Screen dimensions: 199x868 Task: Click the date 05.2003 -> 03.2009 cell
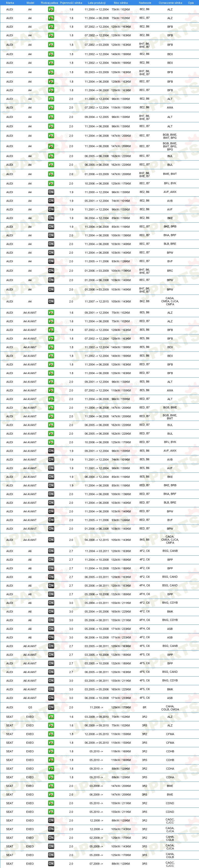pyautogui.click(x=97, y=72)
